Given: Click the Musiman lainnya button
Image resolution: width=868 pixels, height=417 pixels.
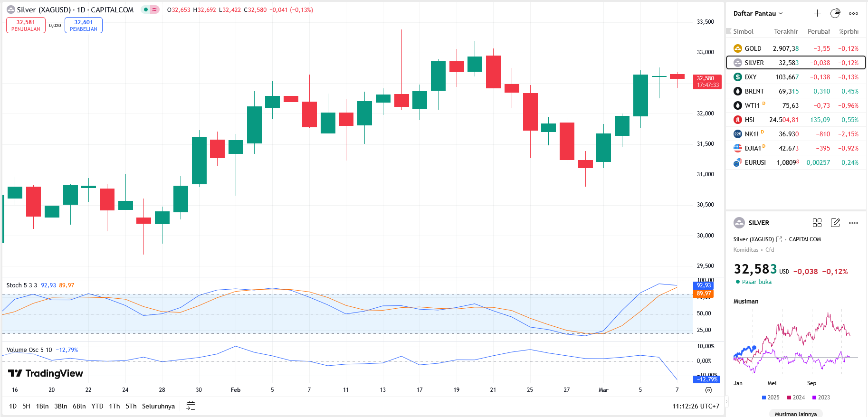Looking at the screenshot, I should pos(795,414).
